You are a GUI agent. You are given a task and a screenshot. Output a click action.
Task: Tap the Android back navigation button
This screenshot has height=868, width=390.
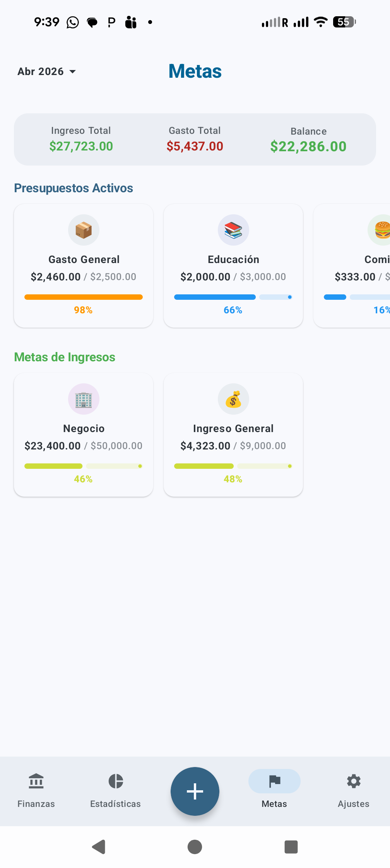[99, 847]
